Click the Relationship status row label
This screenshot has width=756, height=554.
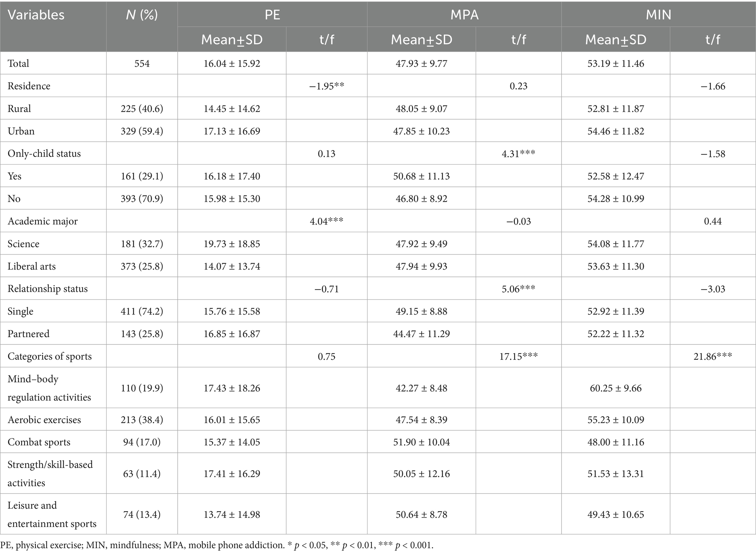[48, 289]
